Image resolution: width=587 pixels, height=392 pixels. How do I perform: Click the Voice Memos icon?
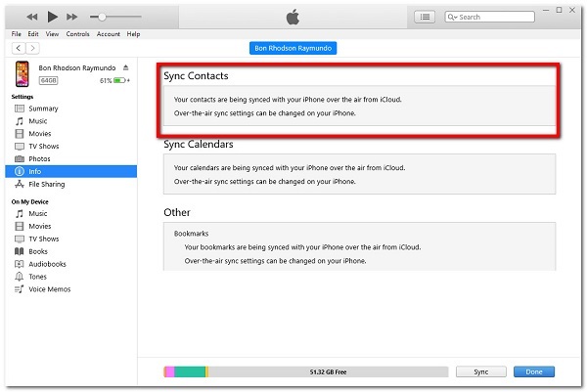point(20,289)
